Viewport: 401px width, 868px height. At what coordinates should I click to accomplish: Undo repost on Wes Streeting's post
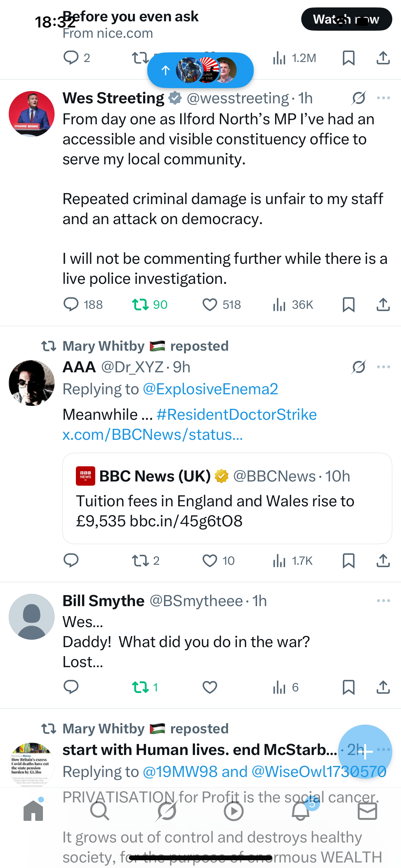pos(140,305)
